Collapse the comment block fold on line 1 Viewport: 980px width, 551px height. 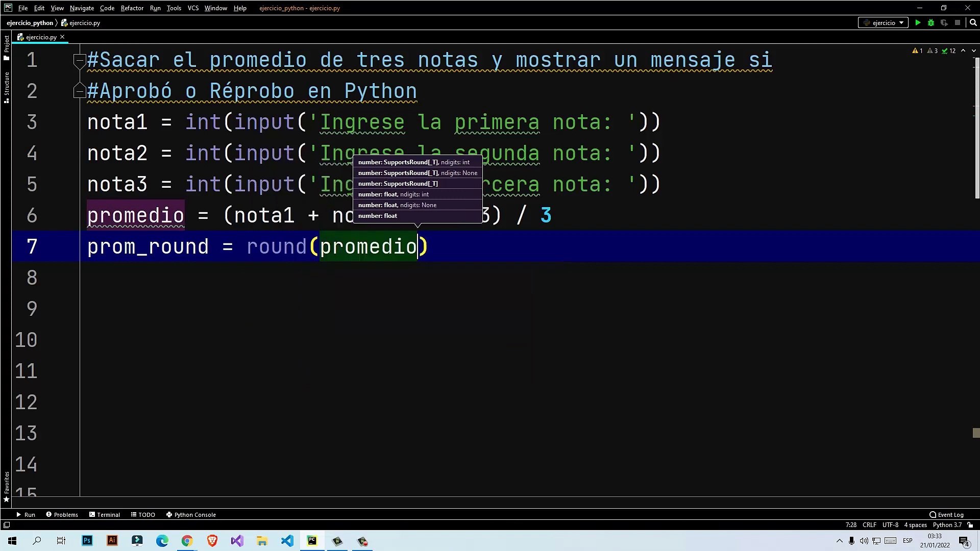point(79,59)
